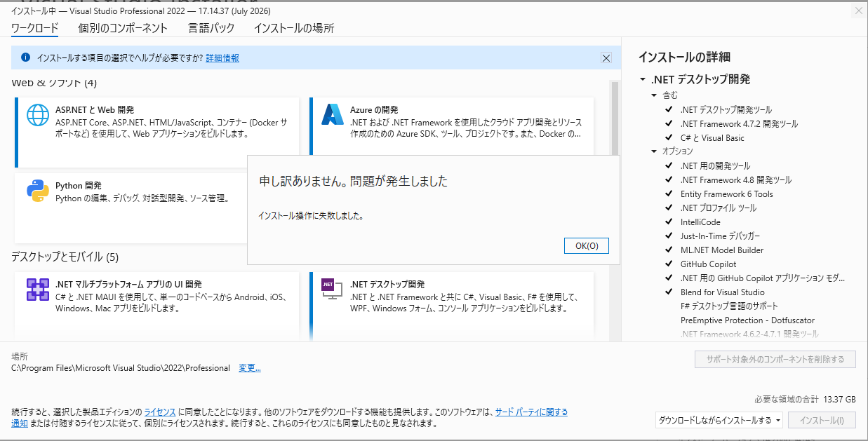Uncheck Entity Framework 6 Tools option
The height and width of the screenshot is (441, 868).
669,194
